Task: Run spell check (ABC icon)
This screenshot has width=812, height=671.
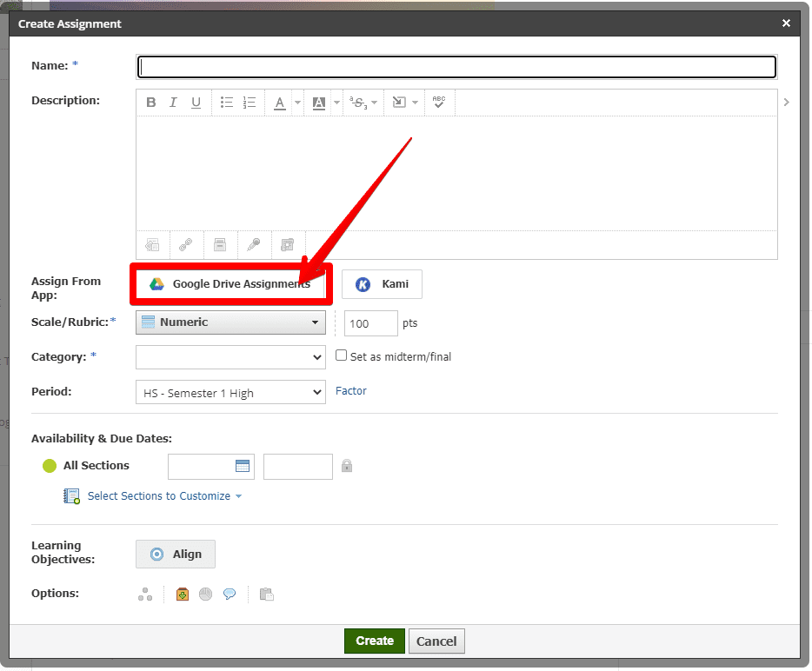Action: tap(439, 102)
